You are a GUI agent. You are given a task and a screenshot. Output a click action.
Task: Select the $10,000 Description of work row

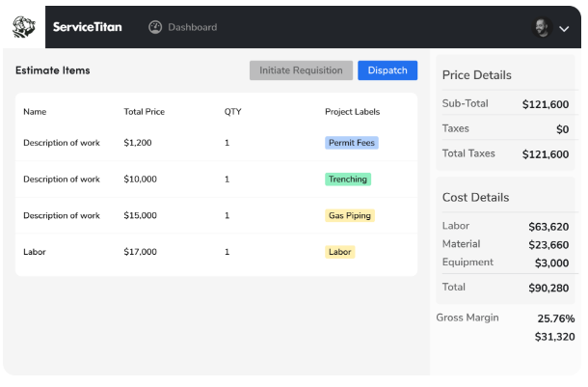click(x=62, y=180)
